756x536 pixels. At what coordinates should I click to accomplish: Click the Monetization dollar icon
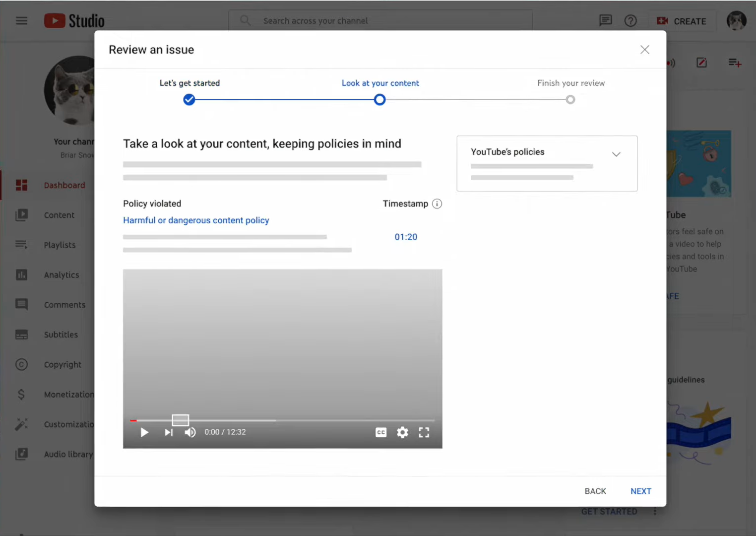21,395
